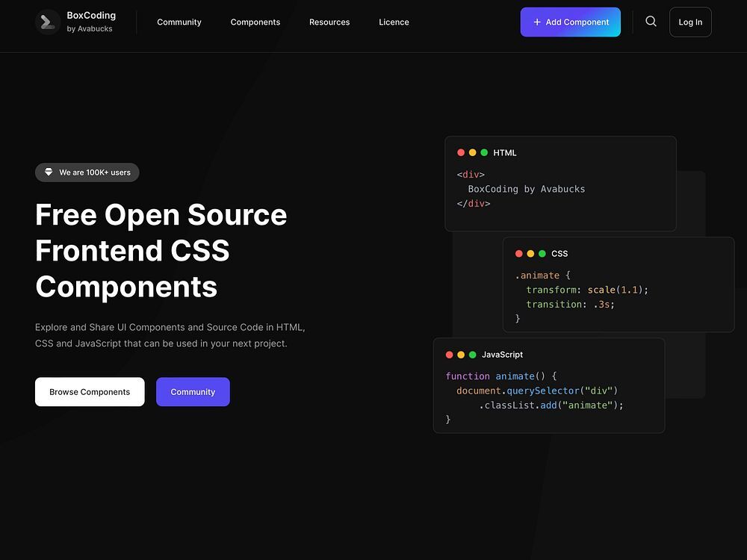Click the '.animate {' code line

pyautogui.click(x=542, y=276)
